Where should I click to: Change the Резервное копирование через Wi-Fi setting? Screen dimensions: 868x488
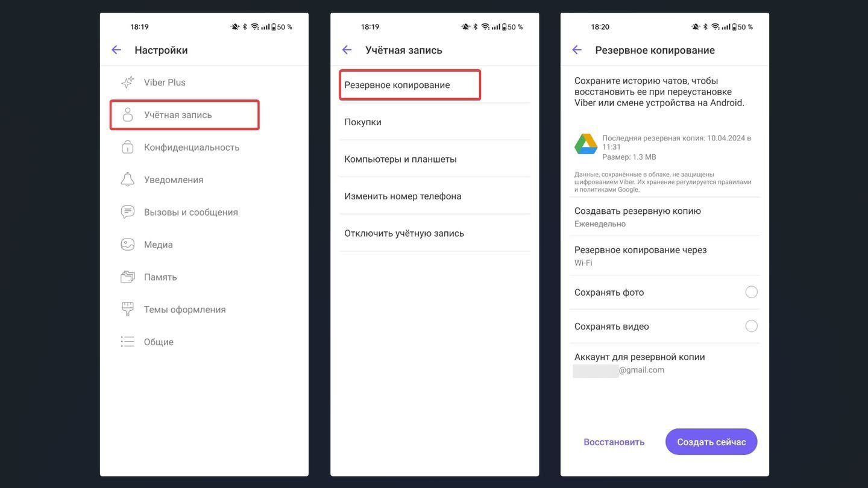tap(664, 256)
